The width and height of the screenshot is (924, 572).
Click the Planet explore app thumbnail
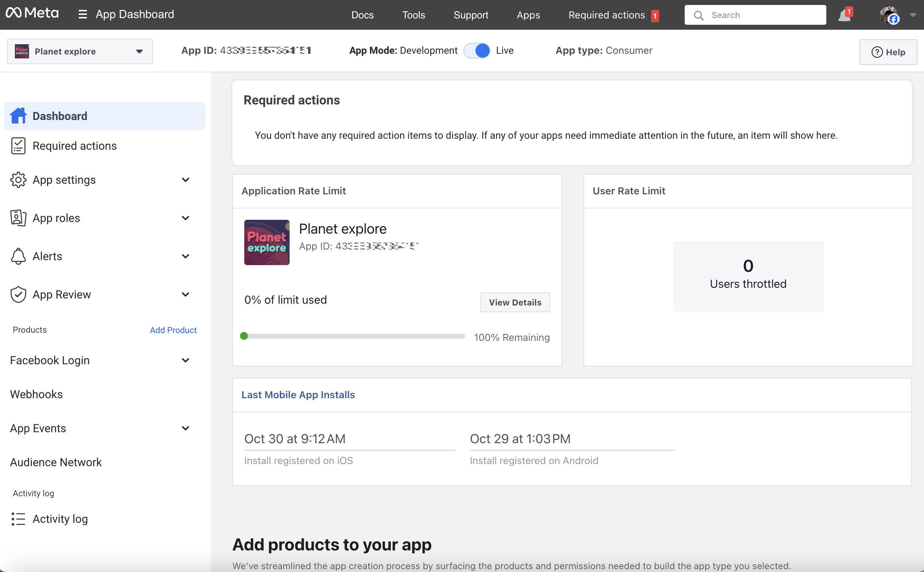267,242
